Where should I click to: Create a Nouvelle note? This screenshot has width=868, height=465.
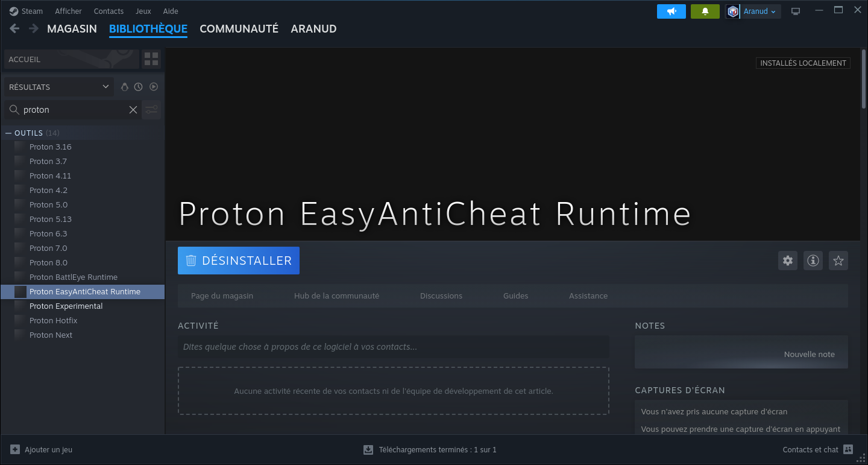click(x=809, y=355)
